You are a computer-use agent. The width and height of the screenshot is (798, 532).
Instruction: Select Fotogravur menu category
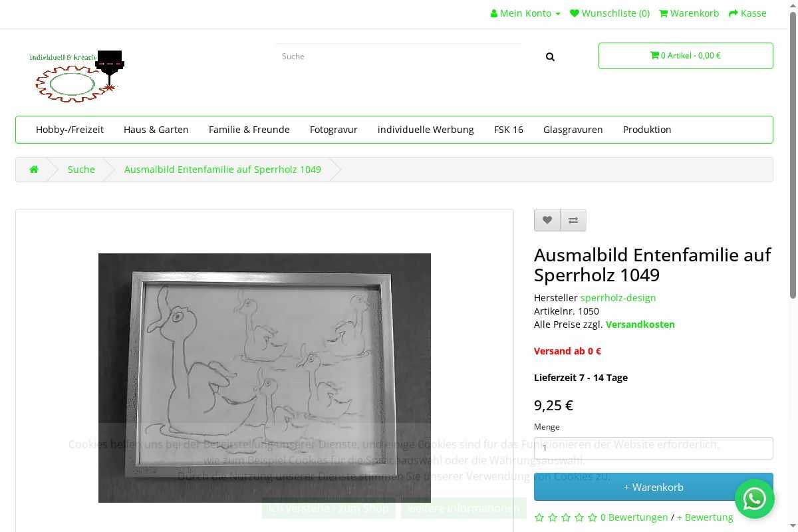coord(334,130)
